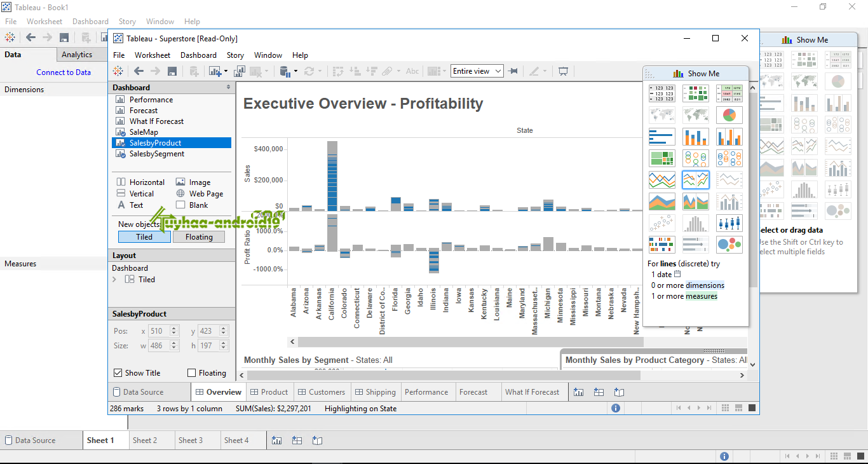Screen dimensions: 868x464
Task: Select the pie chart in Show Me
Action: [x=729, y=115]
